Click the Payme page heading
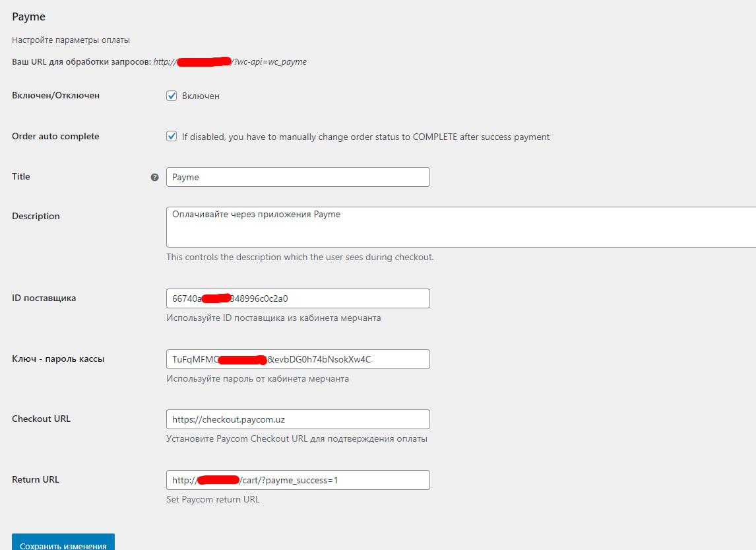Image resolution: width=756 pixels, height=550 pixels. (x=28, y=17)
